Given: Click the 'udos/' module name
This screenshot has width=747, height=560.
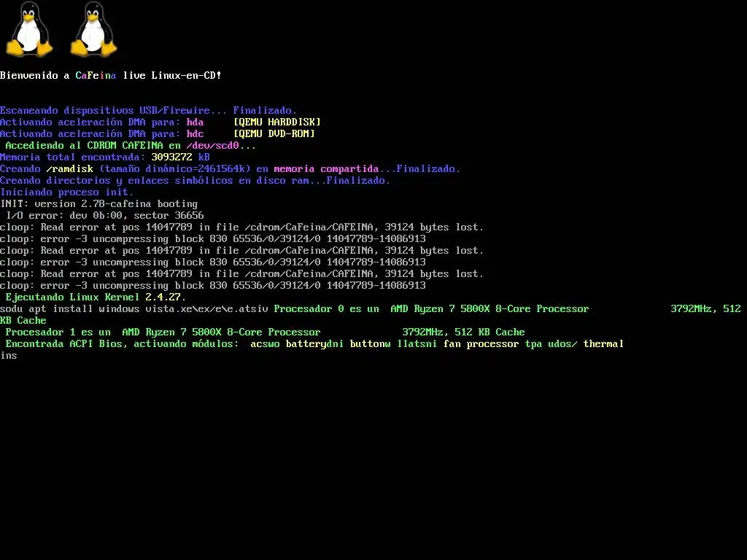Looking at the screenshot, I should click(562, 344).
